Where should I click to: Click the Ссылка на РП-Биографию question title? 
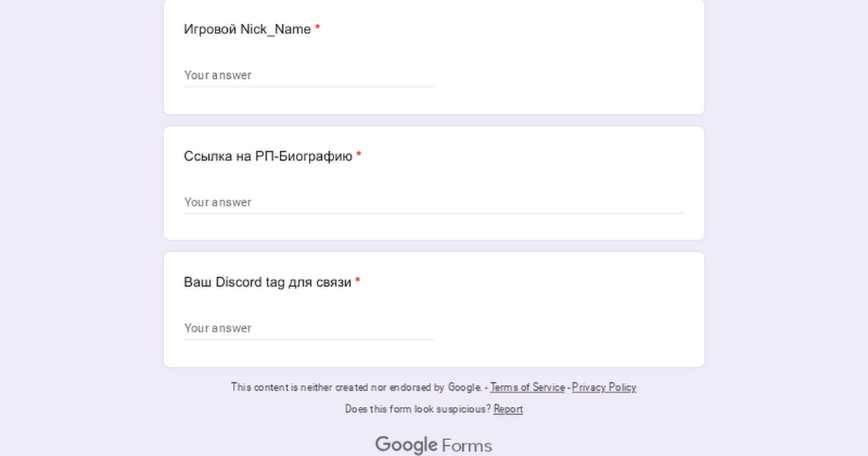point(268,156)
